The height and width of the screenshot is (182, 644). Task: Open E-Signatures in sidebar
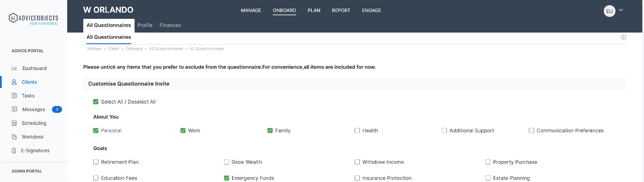tap(35, 150)
